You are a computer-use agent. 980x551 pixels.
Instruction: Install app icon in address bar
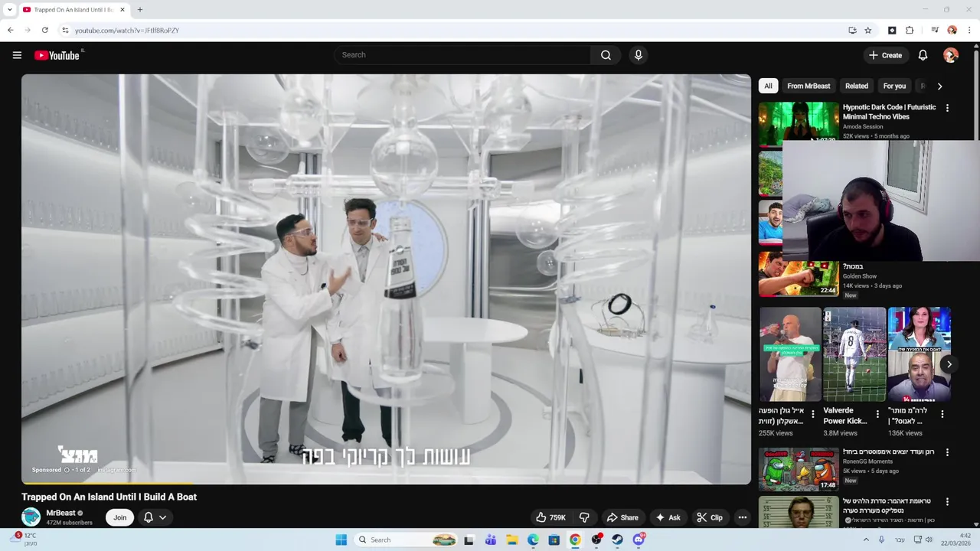[852, 31]
